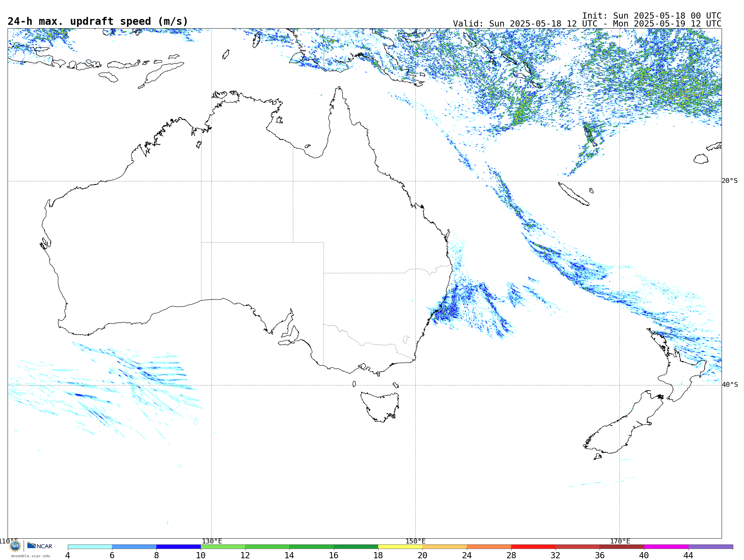This screenshot has height=560, width=744.
Task: Click the New Caledonia island outline
Action: coord(573,194)
